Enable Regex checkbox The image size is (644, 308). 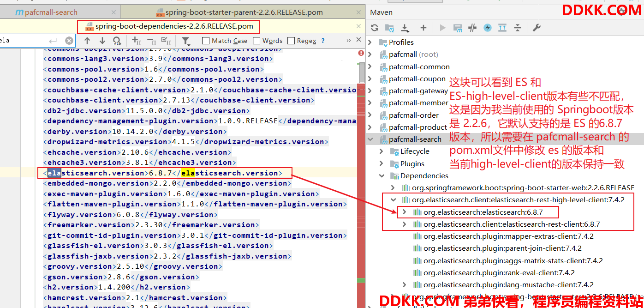[x=291, y=41]
